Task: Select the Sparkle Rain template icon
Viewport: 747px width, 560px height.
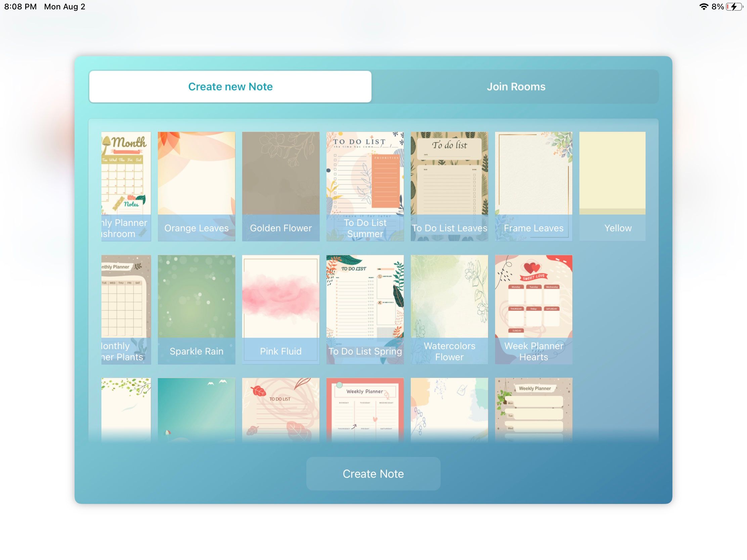Action: point(196,309)
